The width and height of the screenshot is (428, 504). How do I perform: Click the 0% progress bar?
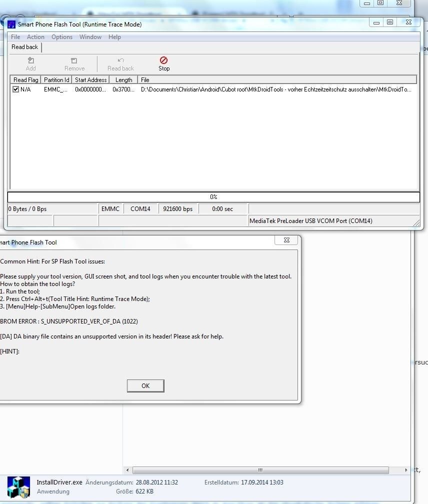point(213,197)
